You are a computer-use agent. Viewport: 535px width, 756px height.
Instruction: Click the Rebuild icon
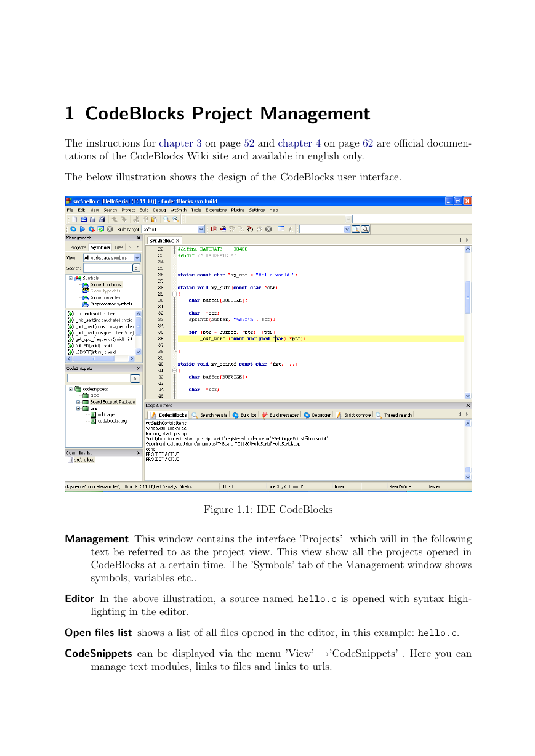[x=100, y=229]
